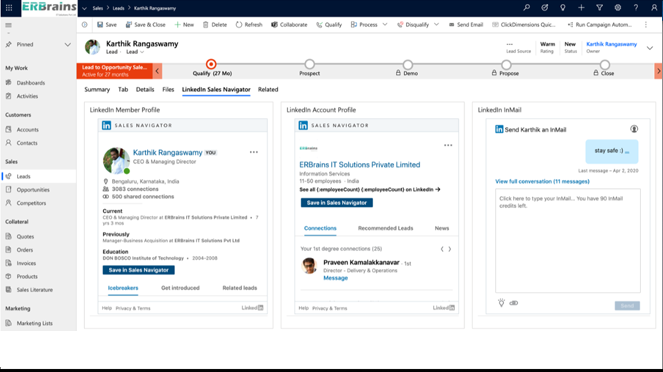Click Karthik Rangaswamy owner link
663x372 pixels.
(611, 44)
